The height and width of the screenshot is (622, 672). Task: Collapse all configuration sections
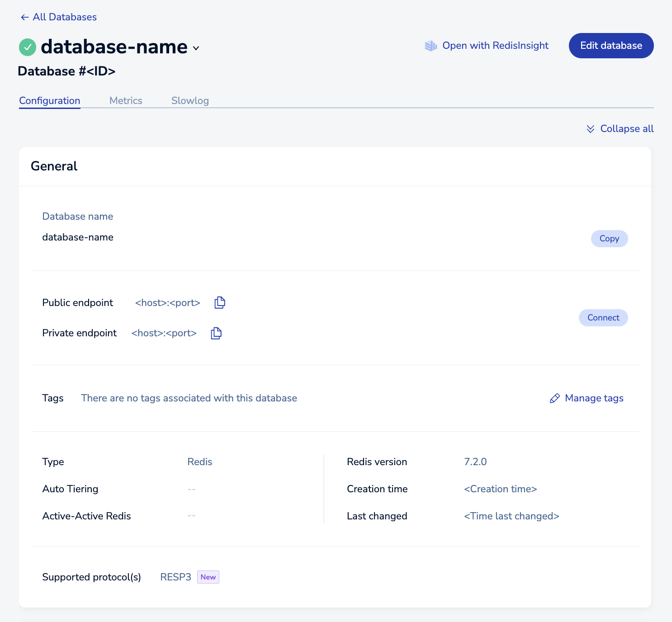[x=626, y=129]
